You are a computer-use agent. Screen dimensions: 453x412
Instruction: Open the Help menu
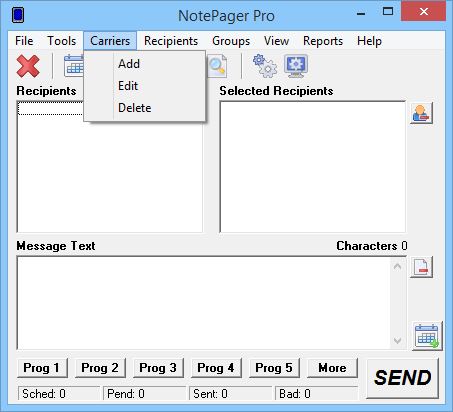[x=369, y=41]
